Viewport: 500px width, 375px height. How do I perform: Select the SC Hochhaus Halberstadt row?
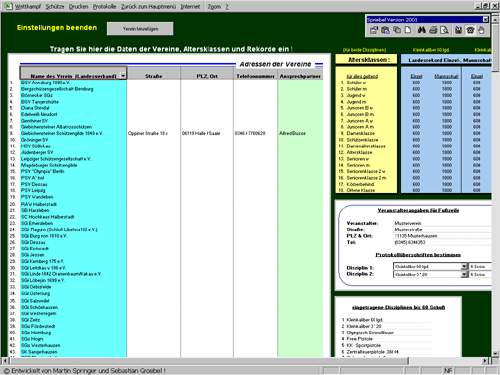tap(73, 217)
